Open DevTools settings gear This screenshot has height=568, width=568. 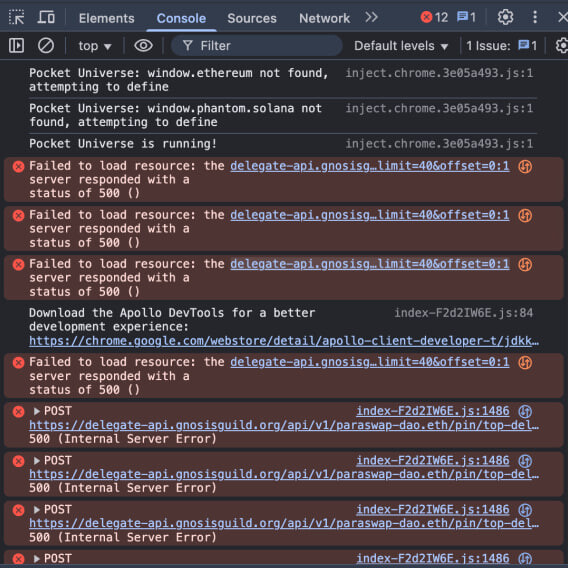[505, 17]
